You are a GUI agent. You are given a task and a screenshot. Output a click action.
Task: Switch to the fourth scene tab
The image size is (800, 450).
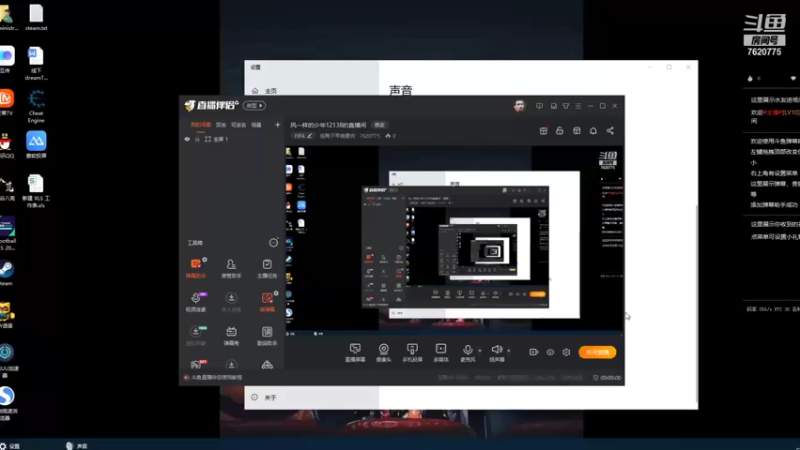click(256, 124)
